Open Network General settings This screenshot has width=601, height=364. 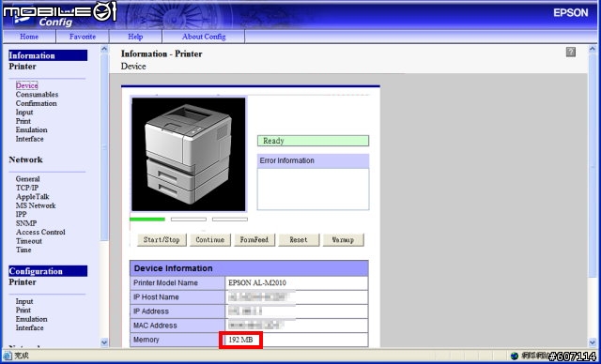point(27,179)
